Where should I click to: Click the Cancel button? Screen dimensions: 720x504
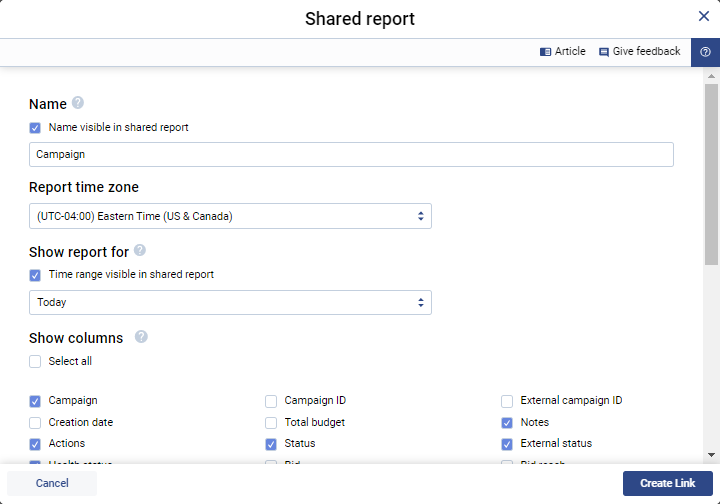(x=52, y=483)
